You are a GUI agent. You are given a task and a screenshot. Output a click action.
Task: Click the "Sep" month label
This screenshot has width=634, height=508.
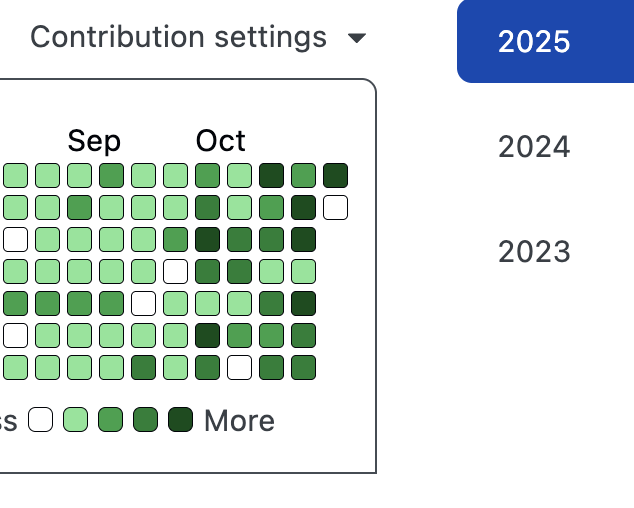[94, 141]
